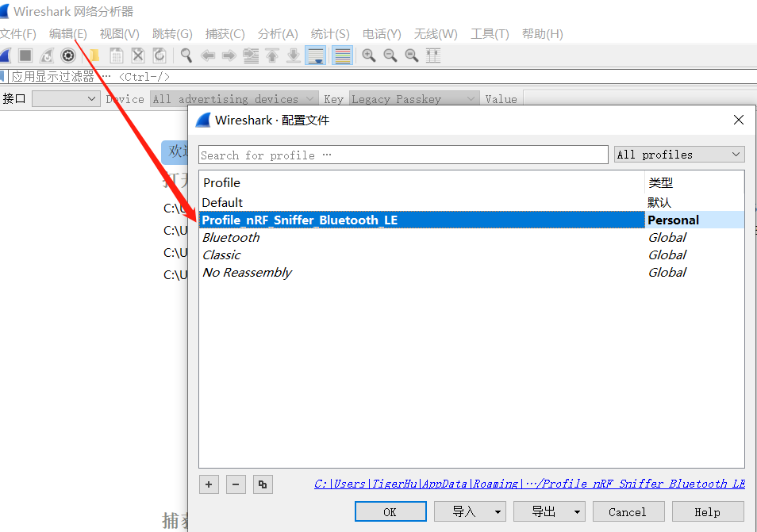Open the 统计(S) menu
The height and width of the screenshot is (532, 757).
pos(330,34)
